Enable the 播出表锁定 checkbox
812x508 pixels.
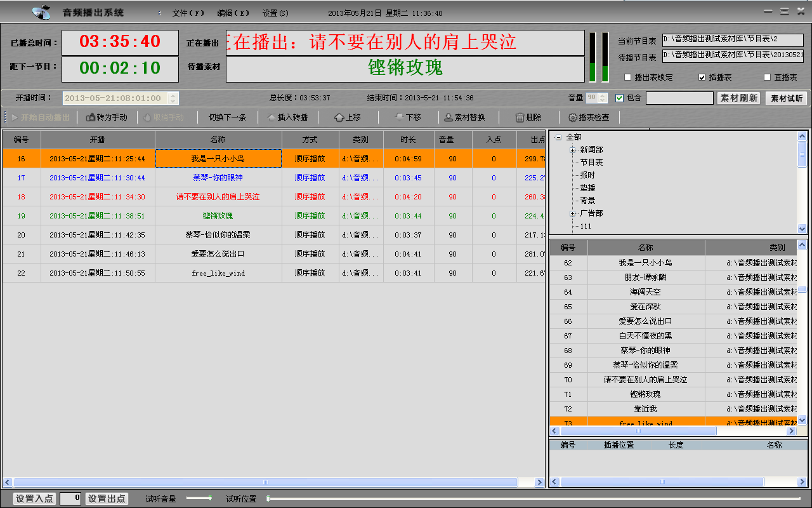point(628,77)
